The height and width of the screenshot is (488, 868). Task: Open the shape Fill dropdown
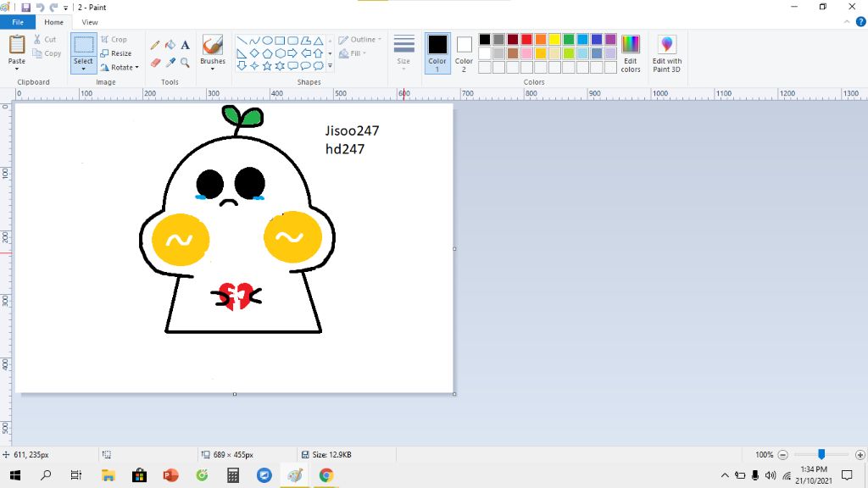click(x=353, y=53)
